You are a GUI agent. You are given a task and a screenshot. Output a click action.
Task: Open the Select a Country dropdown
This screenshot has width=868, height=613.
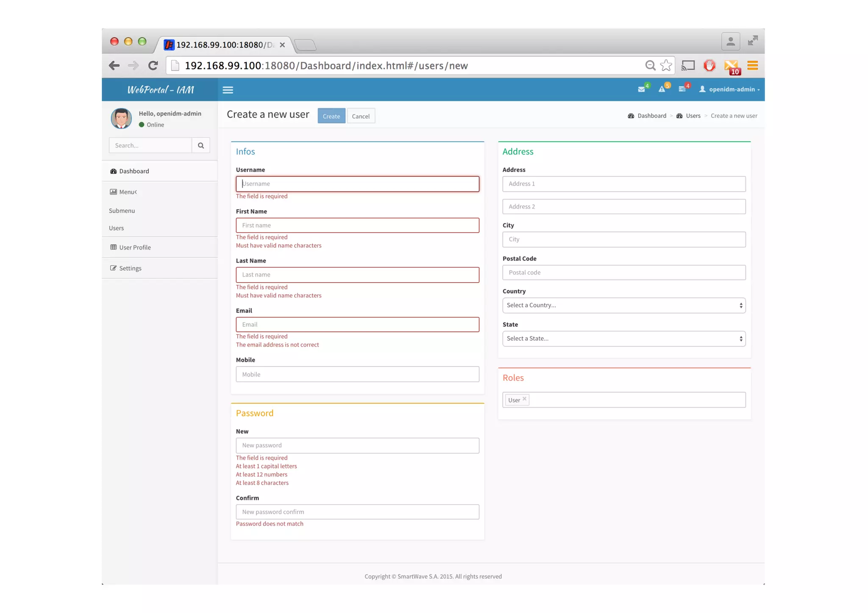tap(623, 305)
